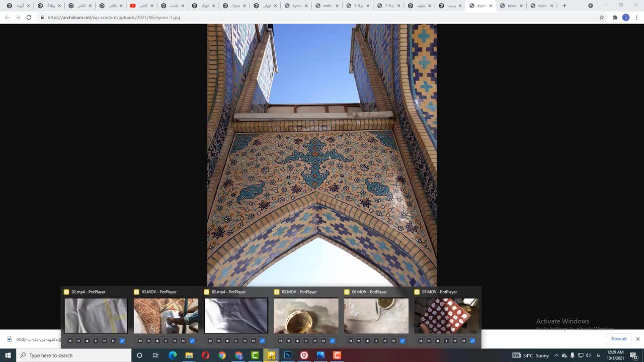Click Show all downloads
The height and width of the screenshot is (362, 644).
pyautogui.click(x=618, y=339)
